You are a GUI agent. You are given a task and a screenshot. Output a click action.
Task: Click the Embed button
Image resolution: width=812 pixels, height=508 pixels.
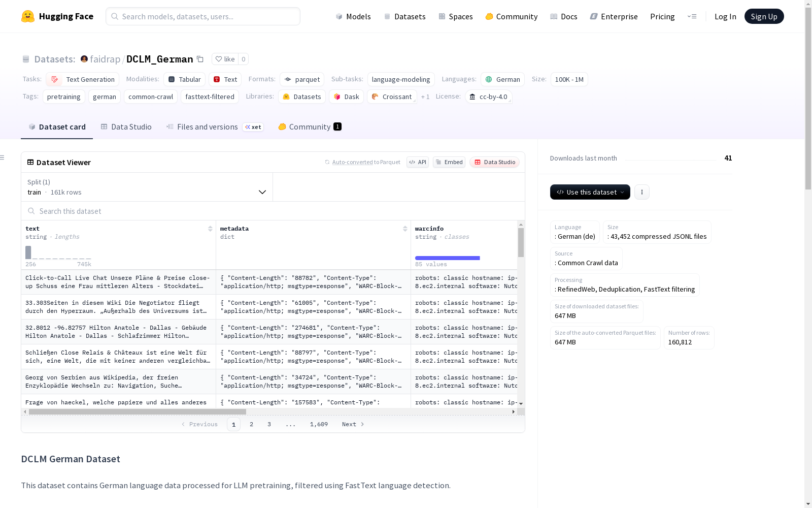pyautogui.click(x=449, y=162)
